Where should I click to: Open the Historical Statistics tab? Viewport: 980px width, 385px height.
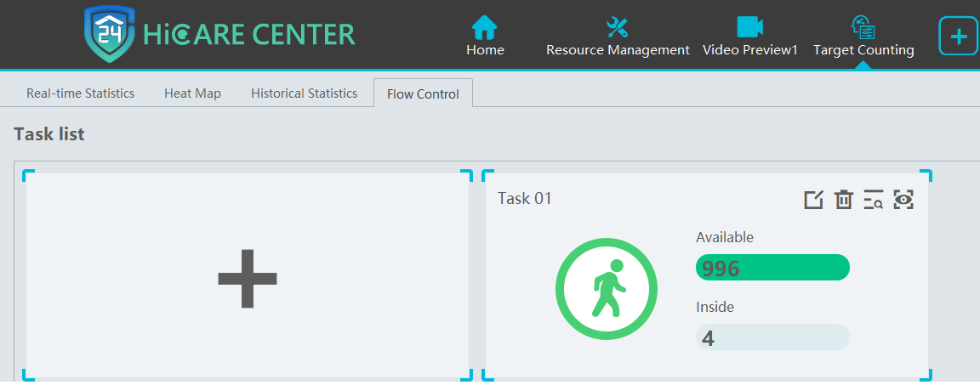point(304,93)
